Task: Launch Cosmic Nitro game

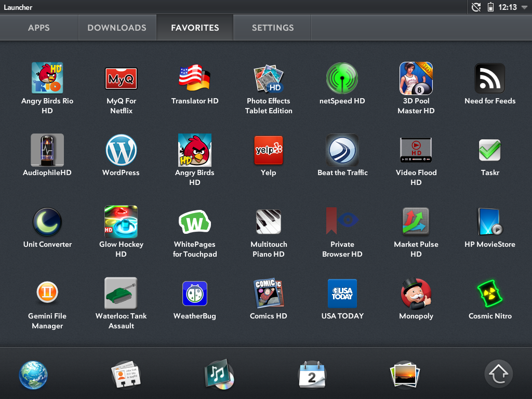Action: tap(489, 294)
